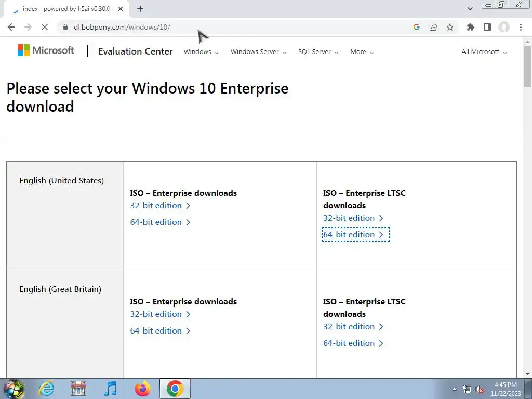
Task: Open the taskbar music note app
Action: [111, 389]
